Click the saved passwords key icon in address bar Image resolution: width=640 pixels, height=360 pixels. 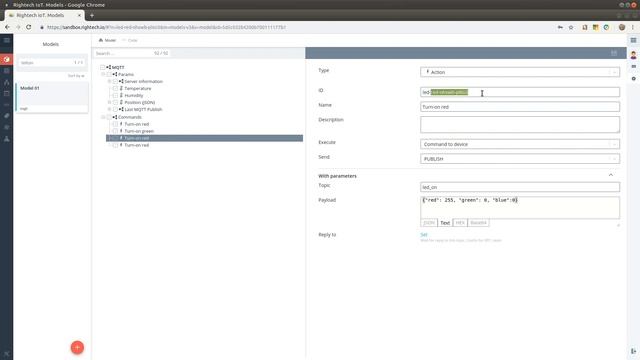coord(560,27)
